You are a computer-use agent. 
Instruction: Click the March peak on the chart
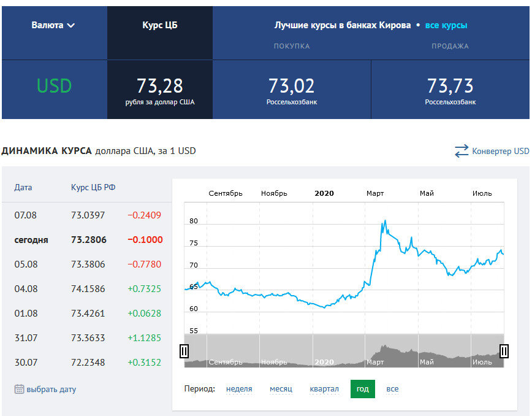point(385,221)
